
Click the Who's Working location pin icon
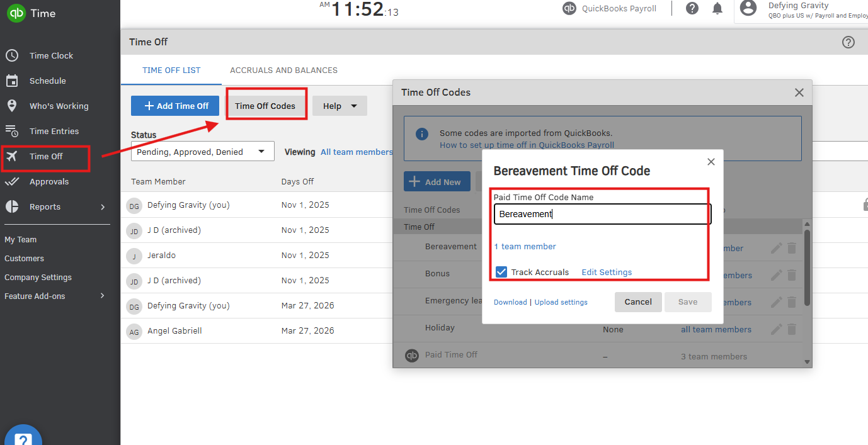(12, 106)
